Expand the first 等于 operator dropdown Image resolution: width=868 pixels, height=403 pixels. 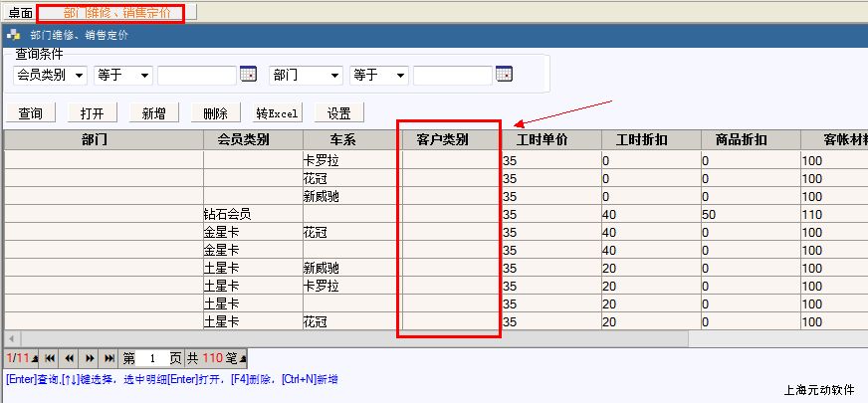(145, 76)
